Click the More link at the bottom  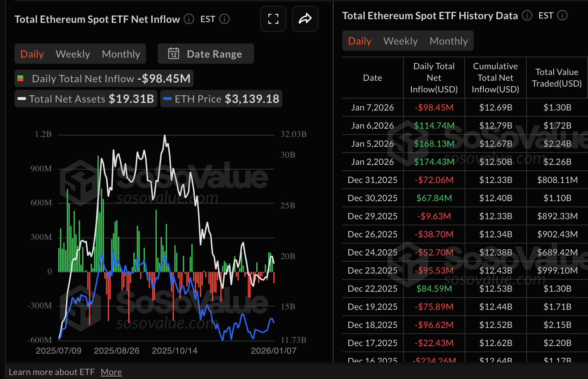point(111,372)
